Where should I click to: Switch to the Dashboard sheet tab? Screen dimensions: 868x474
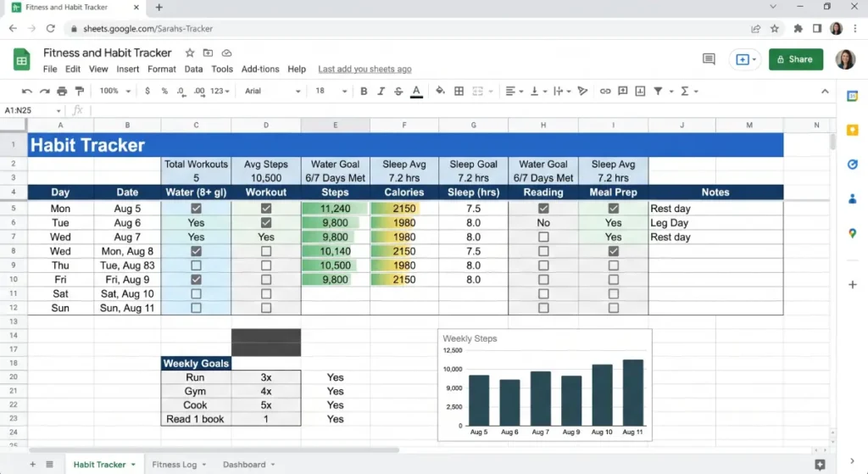(244, 465)
